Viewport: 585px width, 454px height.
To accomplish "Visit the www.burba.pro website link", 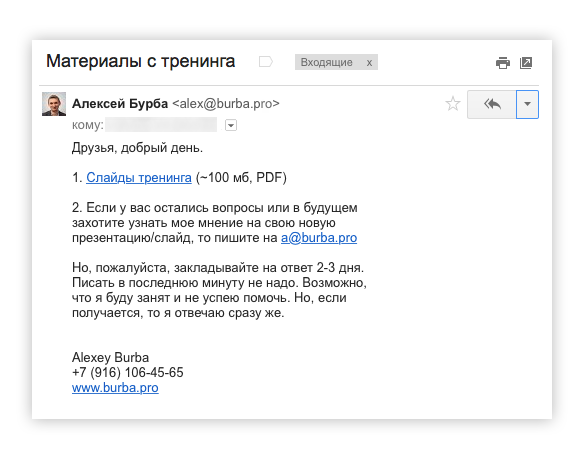I will 115,388.
